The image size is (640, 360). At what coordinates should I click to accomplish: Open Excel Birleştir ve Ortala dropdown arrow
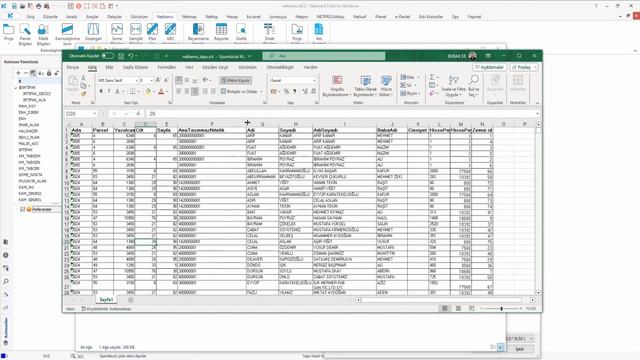click(261, 91)
